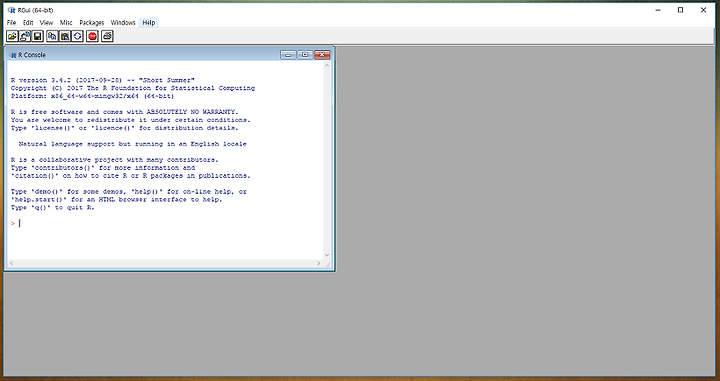Click the Print toolbar icon

click(x=107, y=36)
